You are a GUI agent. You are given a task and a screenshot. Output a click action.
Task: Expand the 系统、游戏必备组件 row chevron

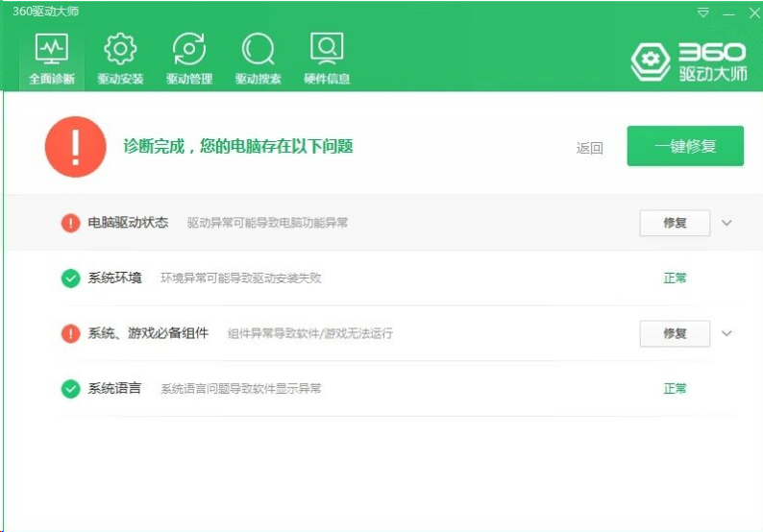pyautogui.click(x=726, y=333)
